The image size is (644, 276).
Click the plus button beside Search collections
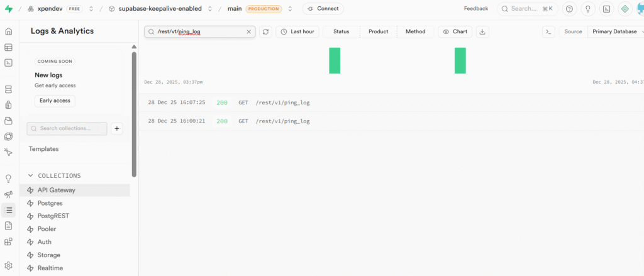[117, 128]
